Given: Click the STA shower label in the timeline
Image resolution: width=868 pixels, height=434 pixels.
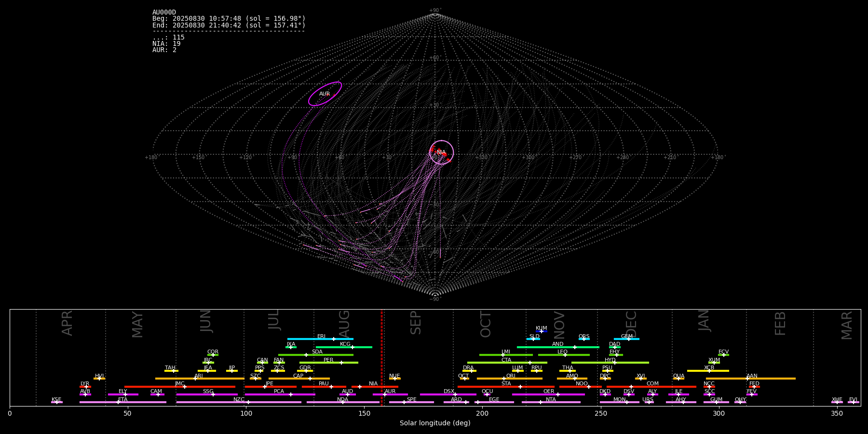Looking at the screenshot, I should (x=506, y=384).
